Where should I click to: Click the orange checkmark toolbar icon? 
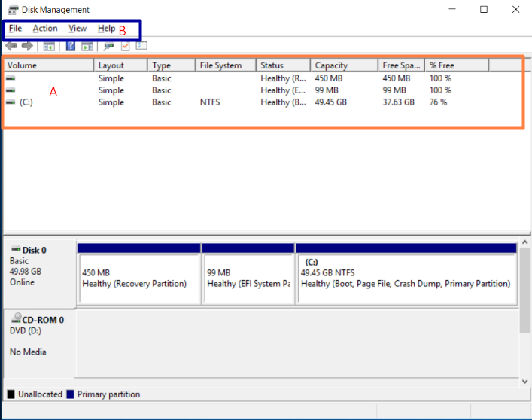click(125, 46)
